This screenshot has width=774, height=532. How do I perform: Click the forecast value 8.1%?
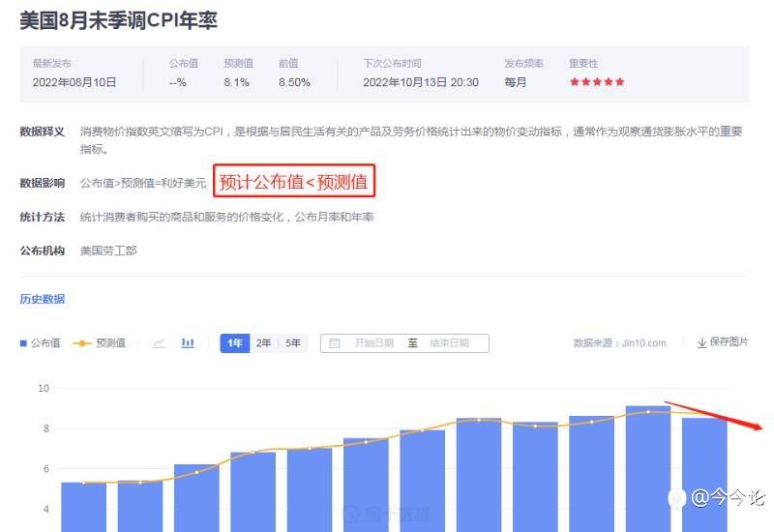tap(236, 82)
